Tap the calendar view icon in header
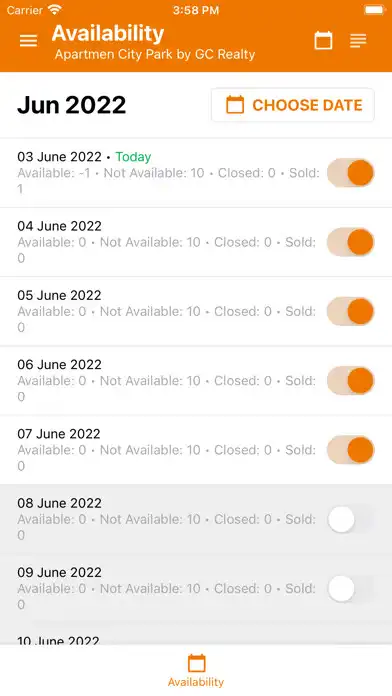This screenshot has width=392, height=696. (323, 40)
